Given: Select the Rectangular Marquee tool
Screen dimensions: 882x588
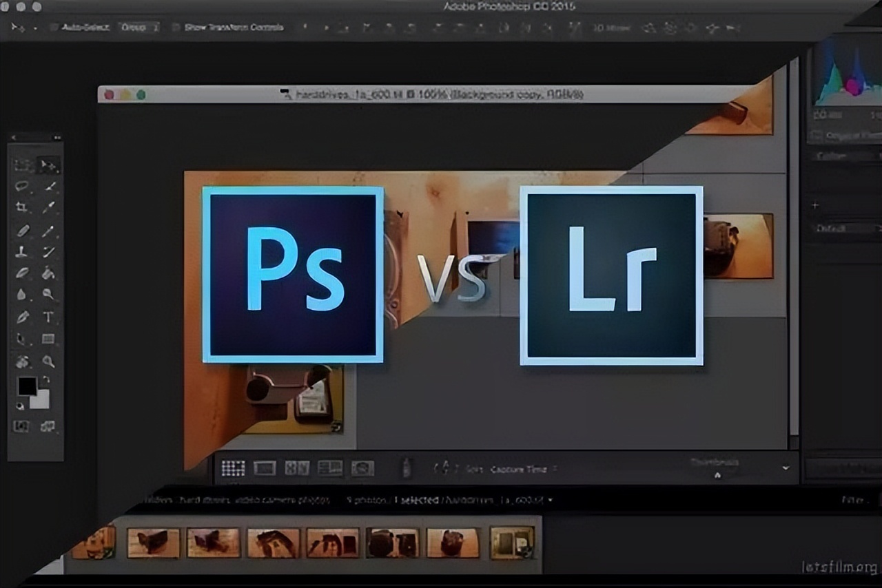Looking at the screenshot, I should click(x=22, y=165).
